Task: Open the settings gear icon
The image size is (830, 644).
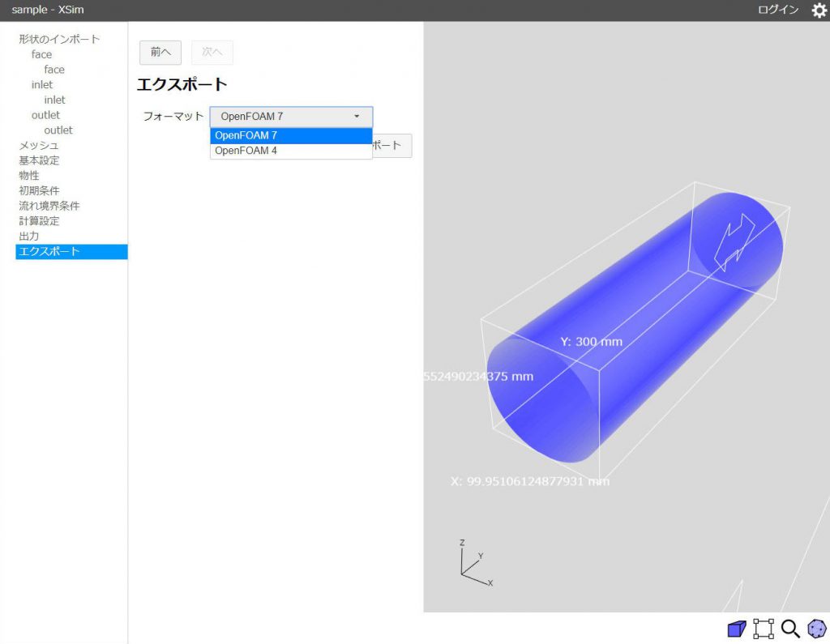Action: coord(819,11)
